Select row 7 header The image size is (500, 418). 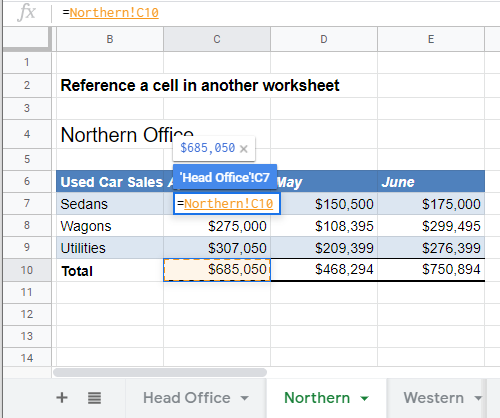27,203
